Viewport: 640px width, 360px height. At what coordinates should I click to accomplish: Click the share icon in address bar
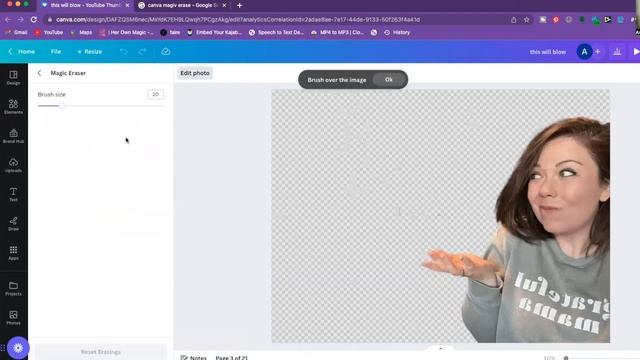coord(513,20)
